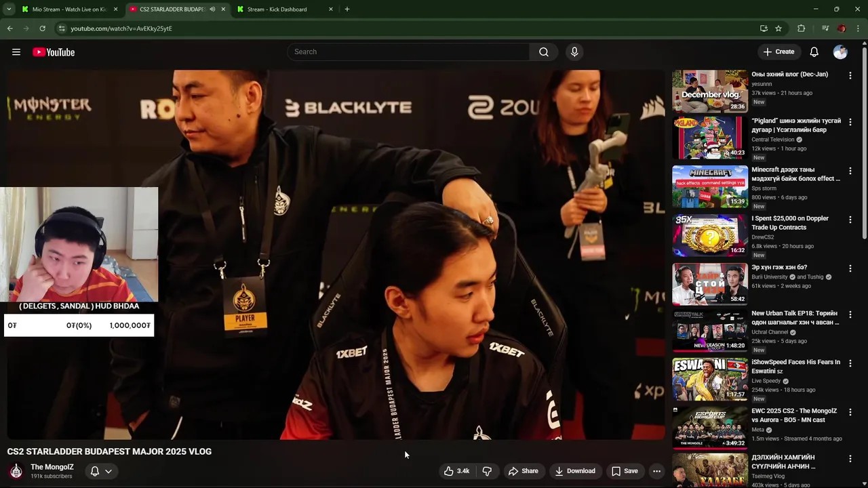Open Central Television channel name

[x=772, y=140]
